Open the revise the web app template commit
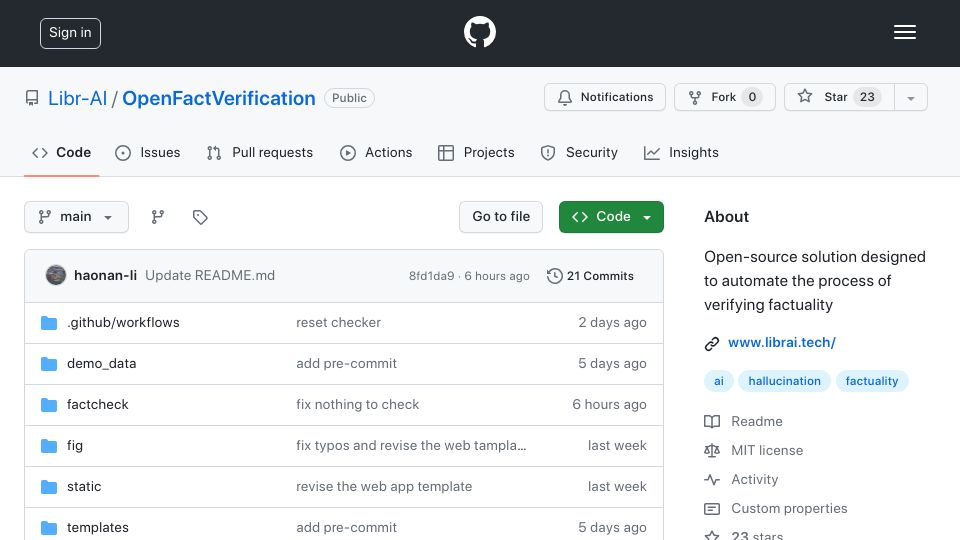The width and height of the screenshot is (960, 540). coord(384,487)
